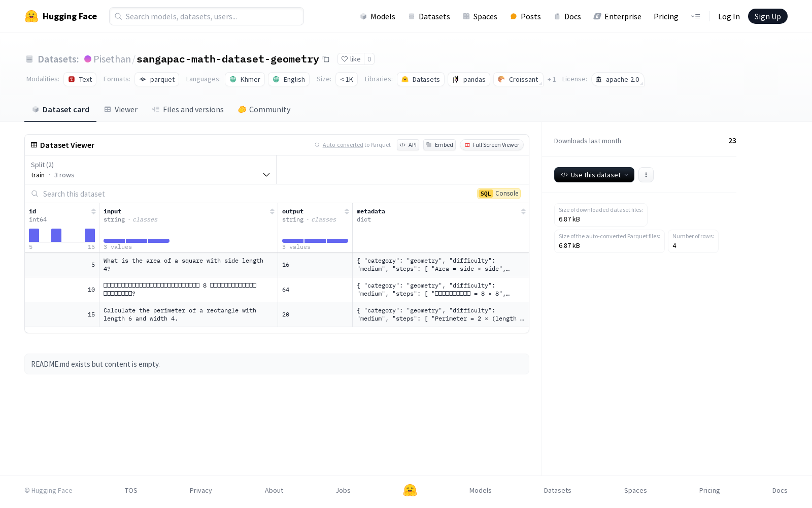Click the Datasets: breadcrumb label
This screenshot has height=508, width=812.
coord(58,59)
